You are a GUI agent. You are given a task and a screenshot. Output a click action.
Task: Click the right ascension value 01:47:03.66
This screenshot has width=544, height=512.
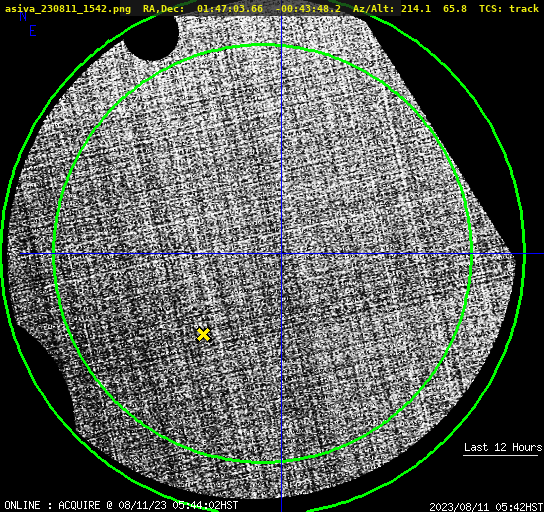(x=230, y=8)
